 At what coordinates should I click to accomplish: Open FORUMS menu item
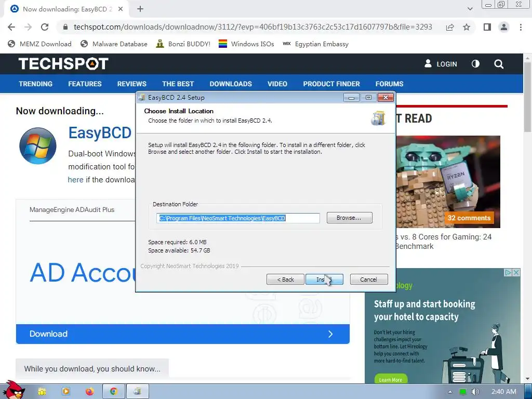tap(389, 84)
